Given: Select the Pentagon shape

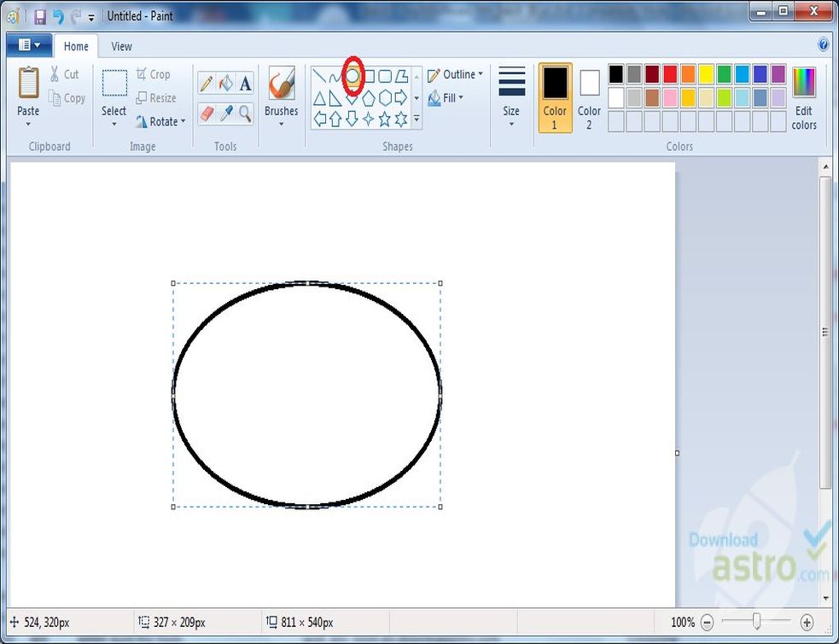Looking at the screenshot, I should point(369,98).
